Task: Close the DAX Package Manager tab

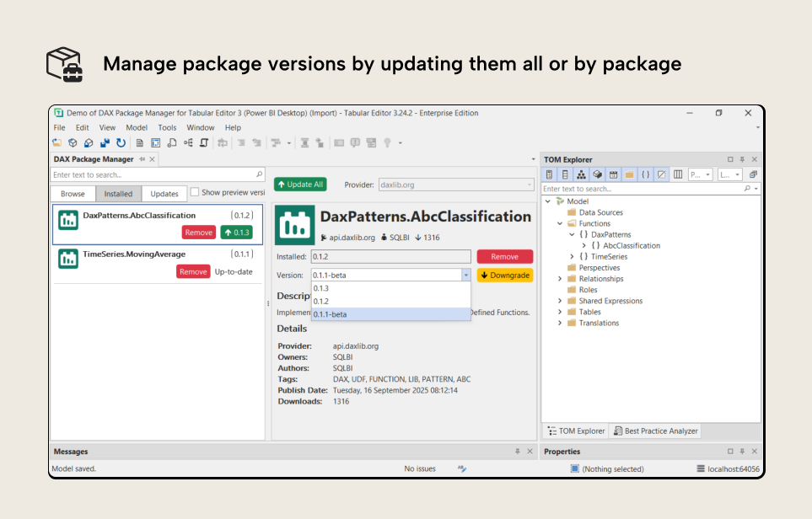Action: 153,159
